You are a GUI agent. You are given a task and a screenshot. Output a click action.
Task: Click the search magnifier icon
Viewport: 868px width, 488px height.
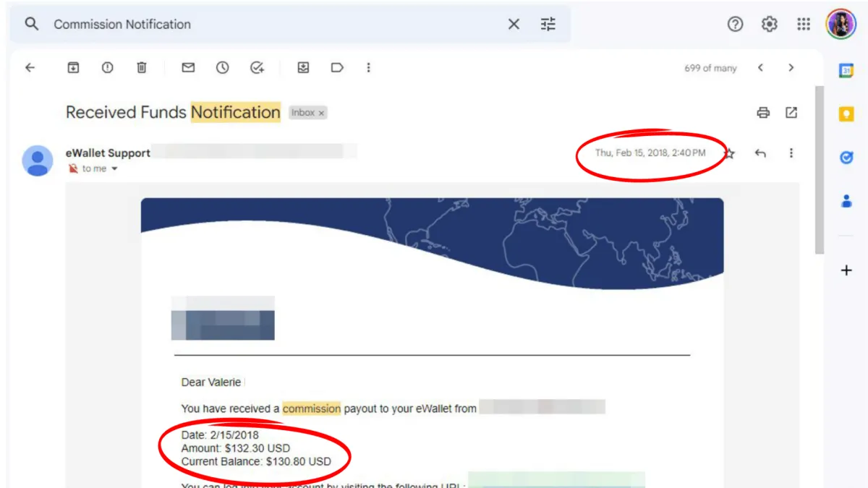tap(31, 24)
